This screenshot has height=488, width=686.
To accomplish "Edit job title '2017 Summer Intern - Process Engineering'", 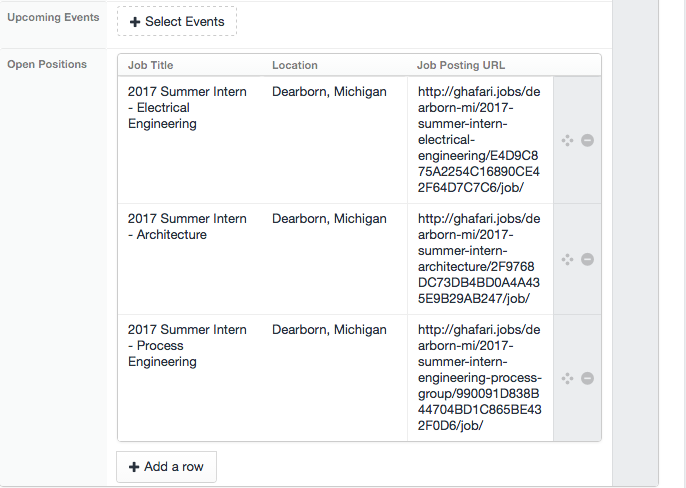I will pos(190,378).
